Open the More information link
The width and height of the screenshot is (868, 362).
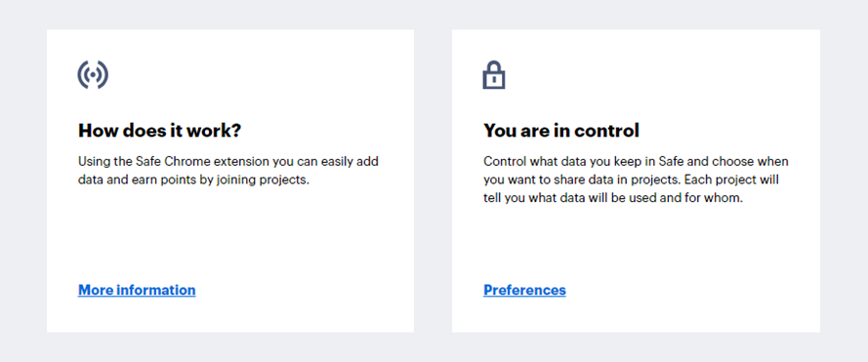click(x=137, y=290)
